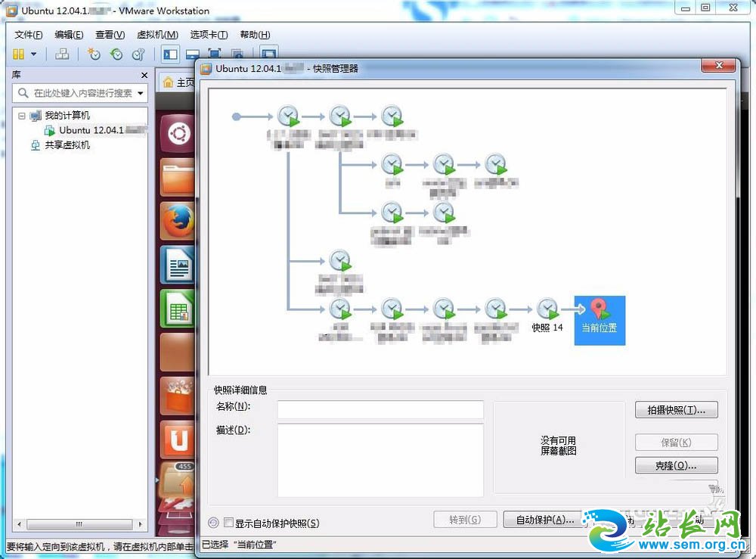Click the send Ctrl+Alt+Del toolbar icon
This screenshot has width=756, height=559.
[62, 54]
